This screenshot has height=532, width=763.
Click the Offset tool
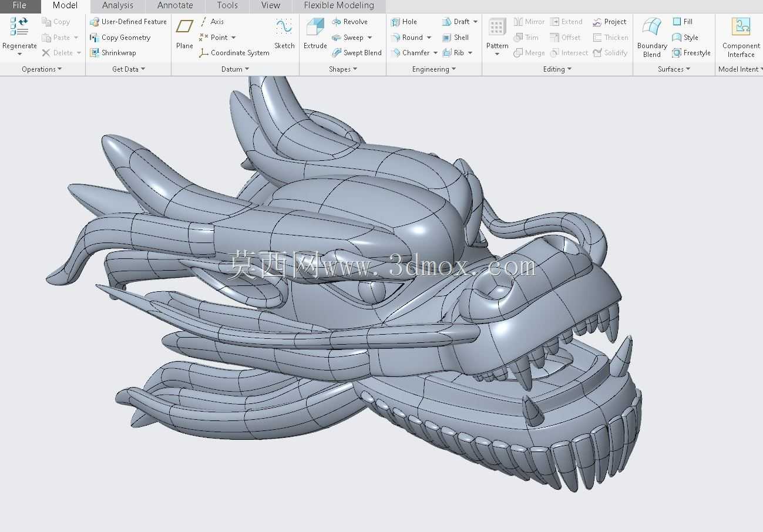coord(566,38)
